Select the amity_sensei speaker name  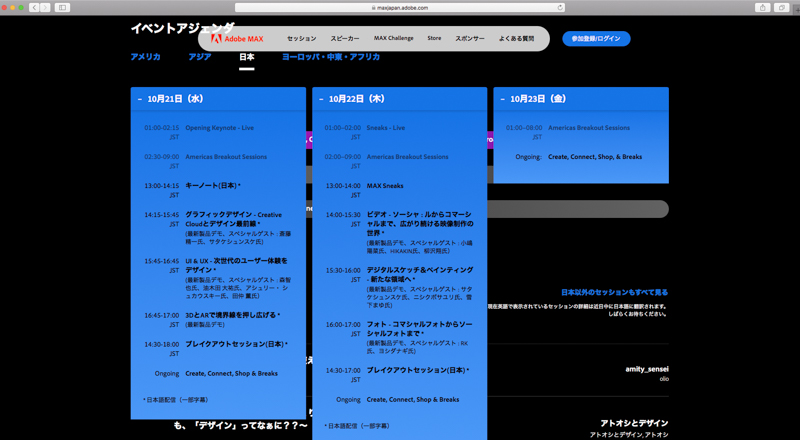tap(647, 369)
